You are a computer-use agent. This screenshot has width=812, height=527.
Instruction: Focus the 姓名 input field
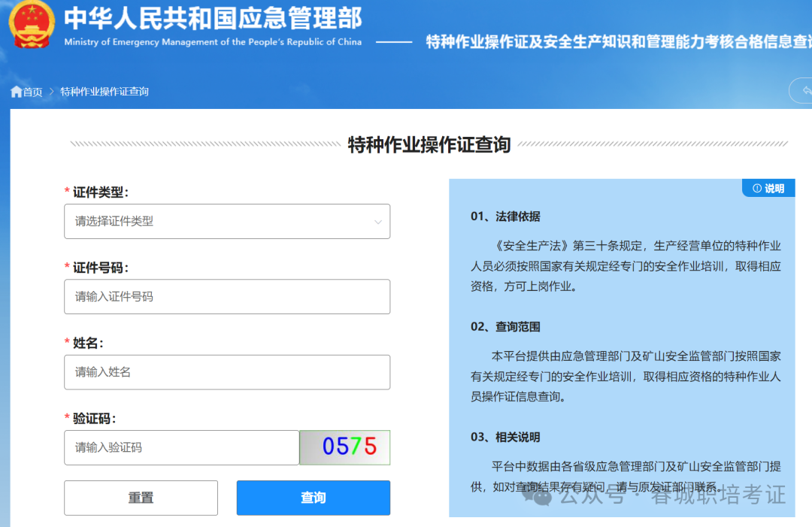click(227, 372)
